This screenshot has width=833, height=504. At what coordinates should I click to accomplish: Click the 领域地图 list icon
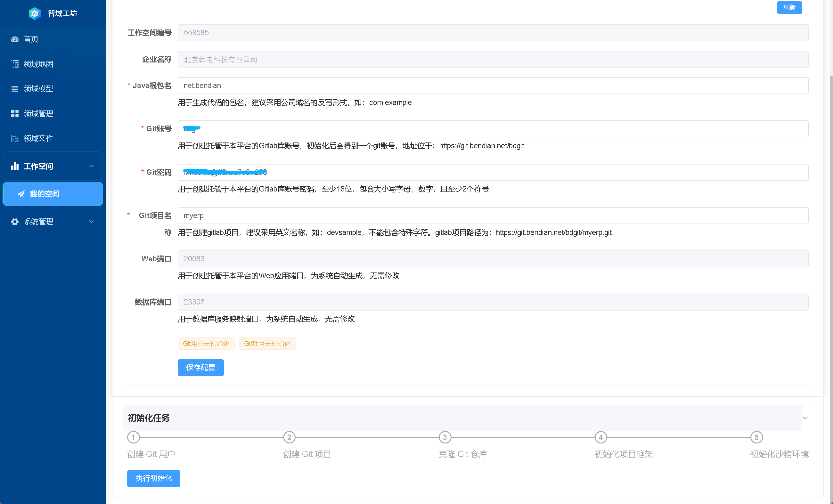click(x=15, y=64)
